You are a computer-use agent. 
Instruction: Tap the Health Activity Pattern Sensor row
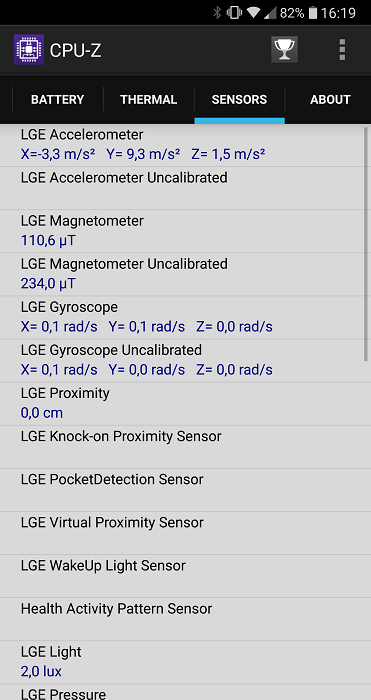click(x=185, y=619)
